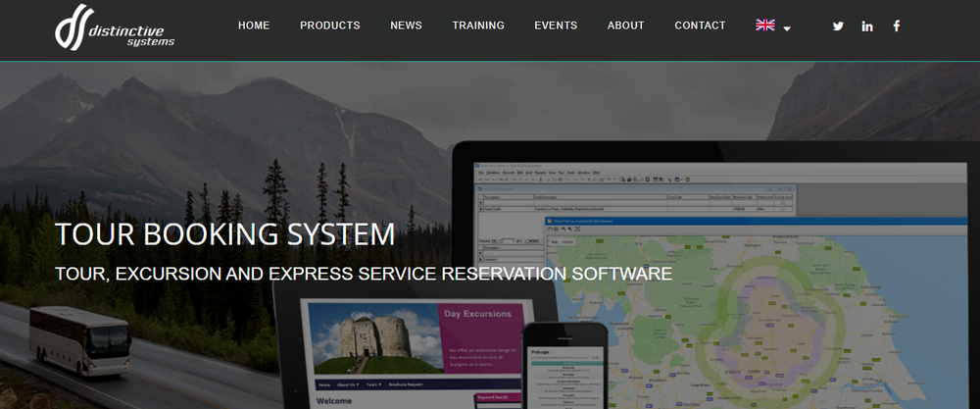The image size is (980, 409).
Task: Click the phone mockup screen
Action: [565, 377]
